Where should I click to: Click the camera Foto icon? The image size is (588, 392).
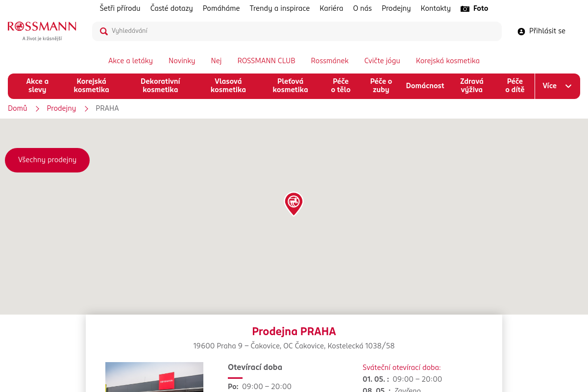465,9
